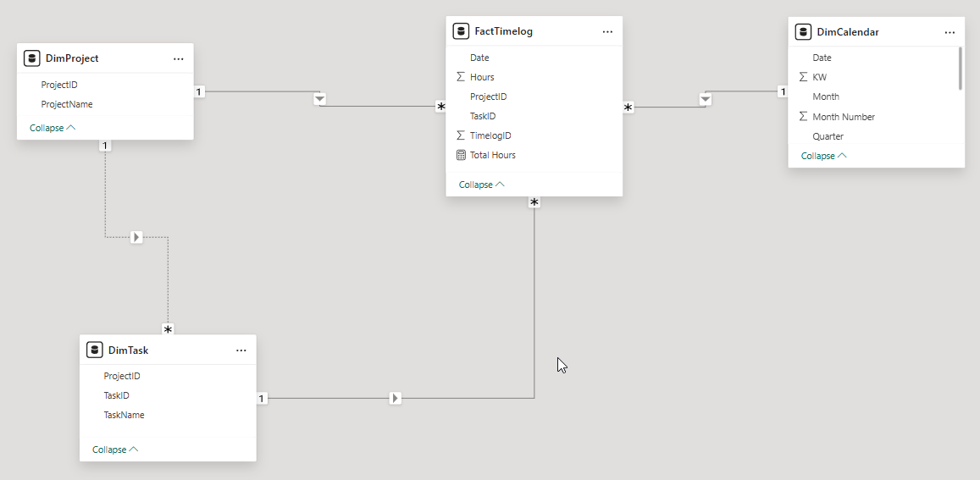Select the TaskName field in DimTask
The width and height of the screenshot is (980, 480).
click(x=124, y=415)
